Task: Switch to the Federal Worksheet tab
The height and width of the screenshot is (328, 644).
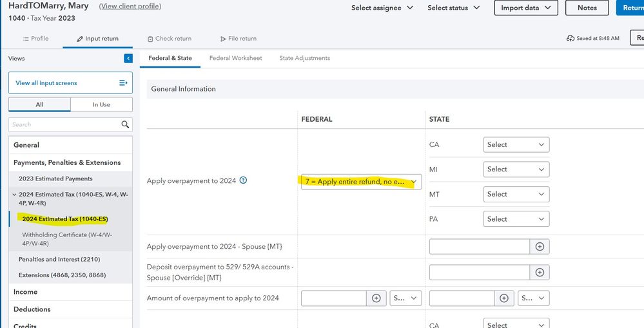Action: [x=235, y=58]
